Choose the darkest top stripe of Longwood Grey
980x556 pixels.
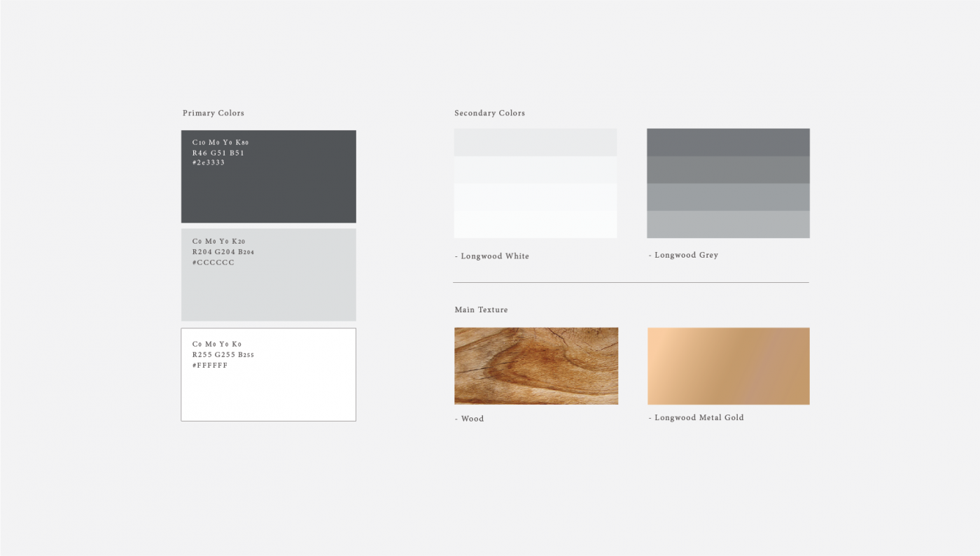[x=728, y=142]
